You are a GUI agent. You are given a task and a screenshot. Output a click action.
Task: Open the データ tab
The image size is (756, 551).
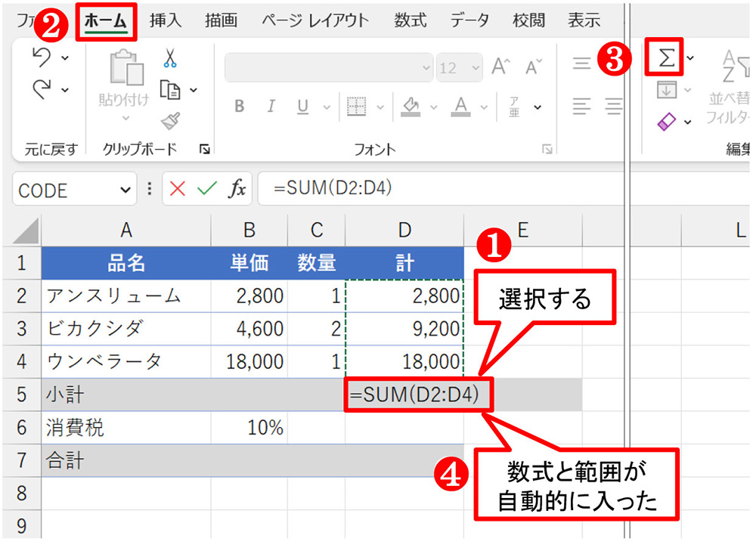tap(469, 20)
